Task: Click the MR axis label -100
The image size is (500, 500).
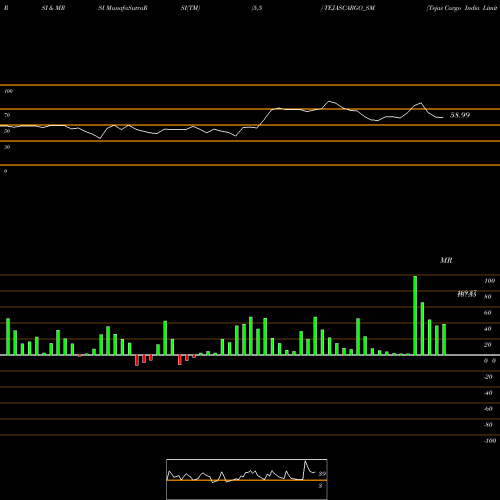Action: click(489, 441)
